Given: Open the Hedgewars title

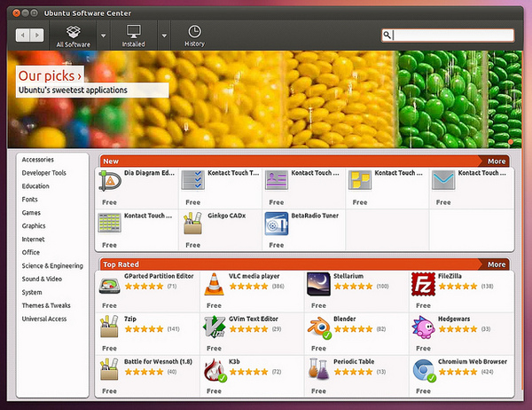Looking at the screenshot, I should (x=454, y=319).
